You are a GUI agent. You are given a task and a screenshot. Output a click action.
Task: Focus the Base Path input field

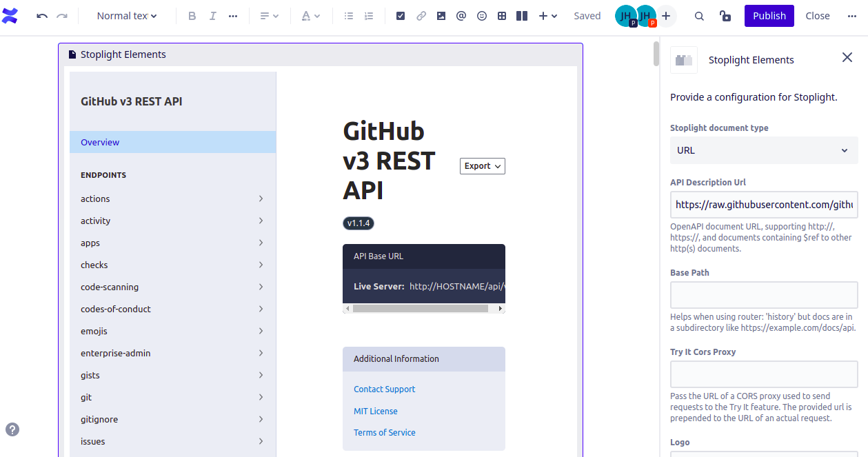[x=764, y=295]
